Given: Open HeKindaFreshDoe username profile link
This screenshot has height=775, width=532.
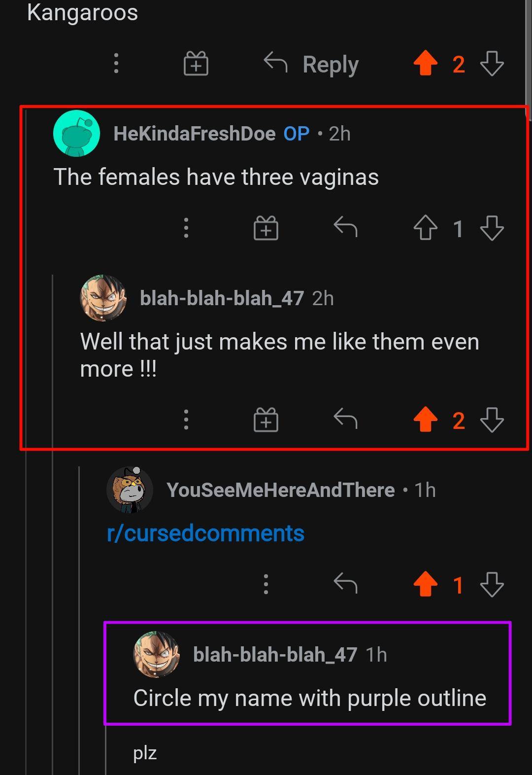Looking at the screenshot, I should pos(194,134).
